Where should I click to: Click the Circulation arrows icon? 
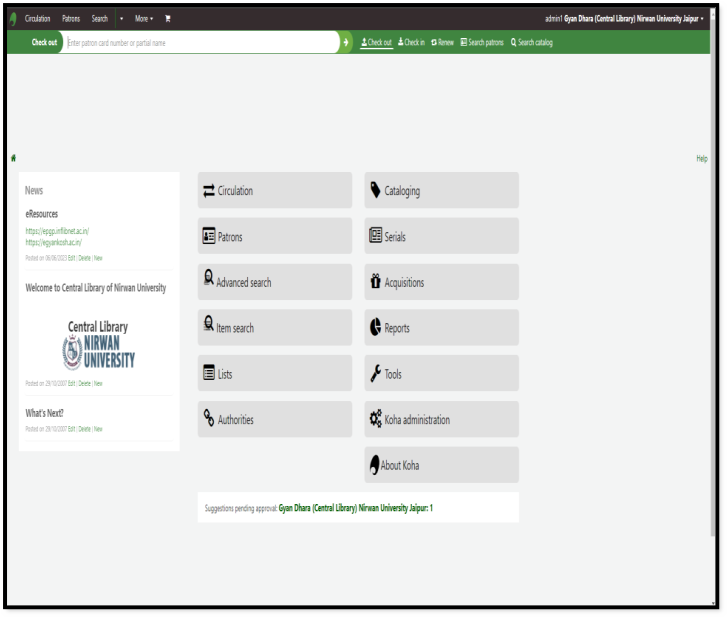point(209,191)
